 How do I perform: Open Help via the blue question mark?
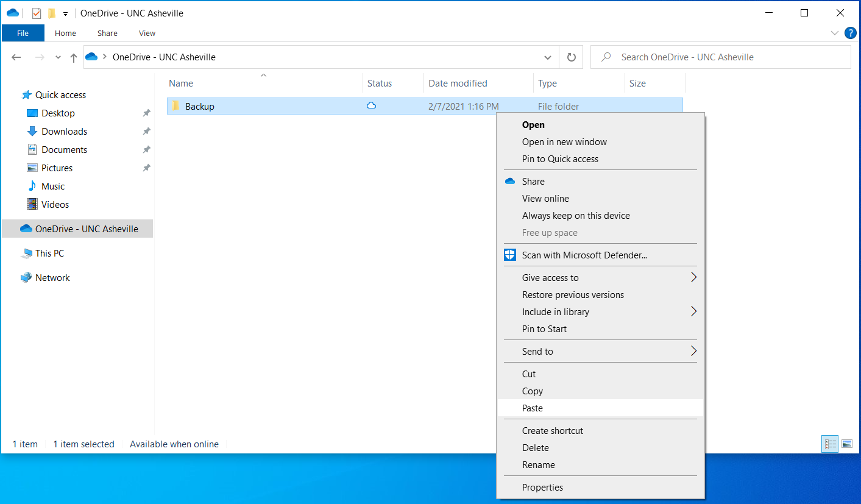(850, 33)
